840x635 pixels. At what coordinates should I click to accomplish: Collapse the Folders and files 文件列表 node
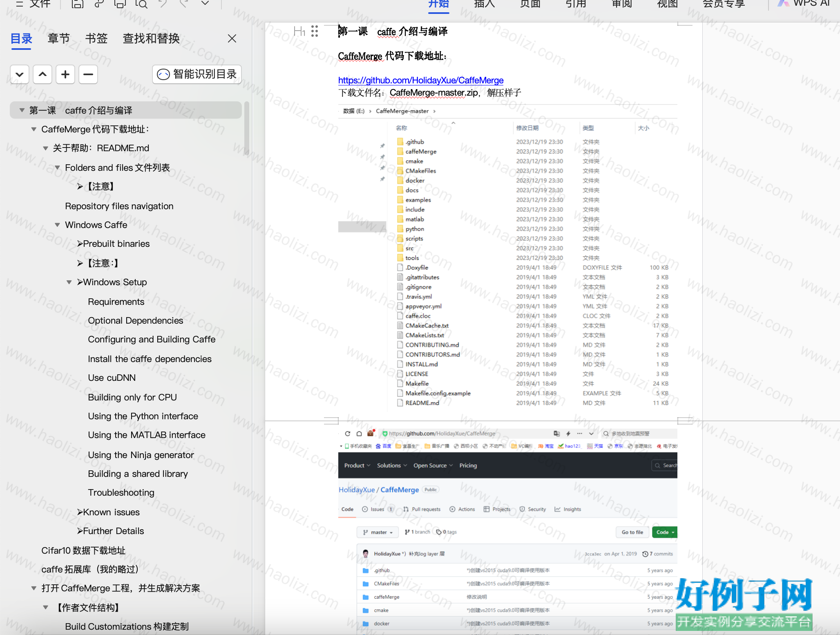tap(57, 168)
